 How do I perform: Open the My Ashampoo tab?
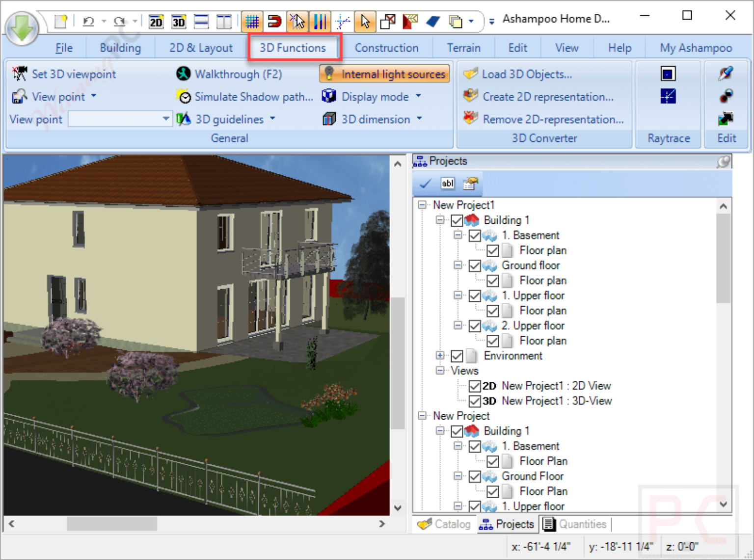tap(696, 48)
